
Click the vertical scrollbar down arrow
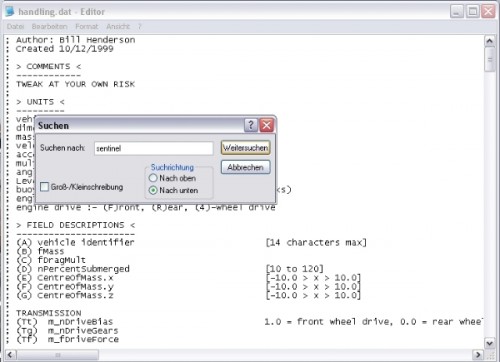(x=489, y=343)
